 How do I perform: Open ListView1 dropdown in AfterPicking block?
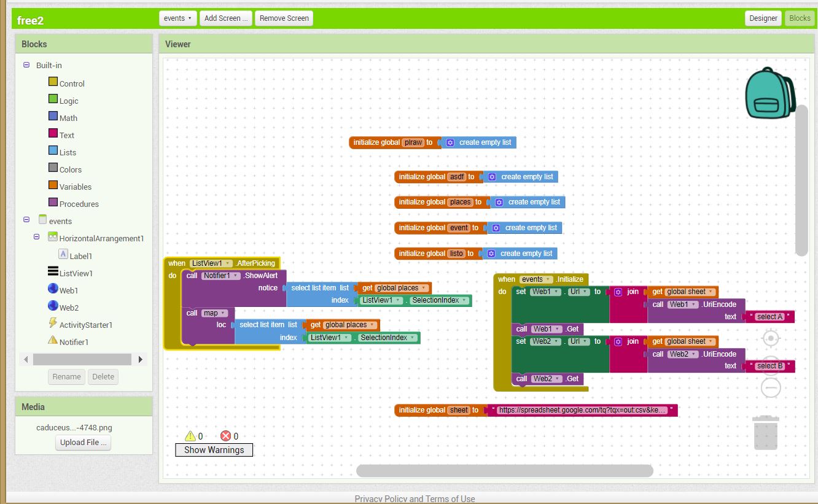point(211,263)
